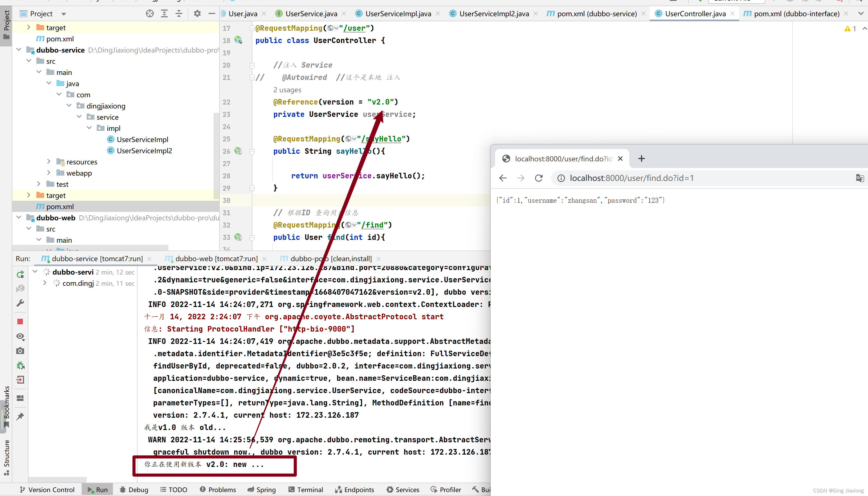Click the browser address bar URL
Image resolution: width=868 pixels, height=496 pixels.
coord(632,178)
